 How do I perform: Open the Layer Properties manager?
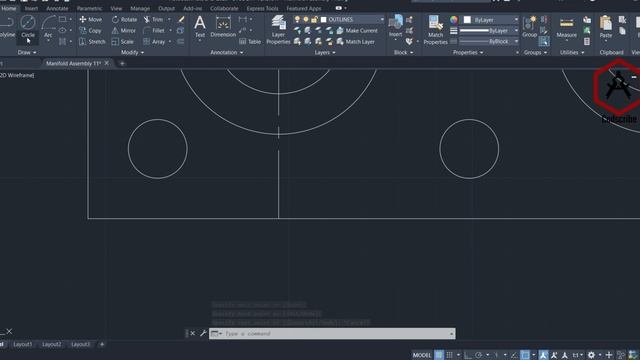pos(278,29)
